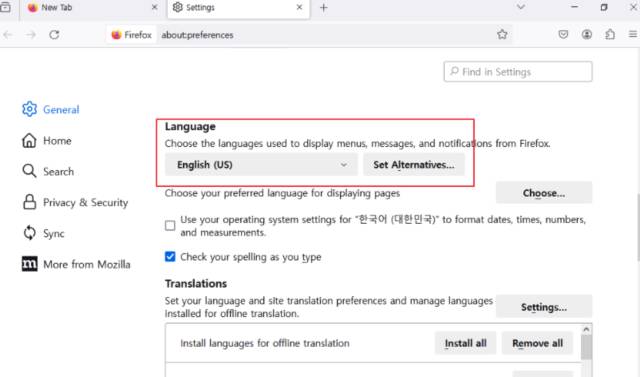
Task: Open the English (US) language dropdown
Action: click(261, 164)
